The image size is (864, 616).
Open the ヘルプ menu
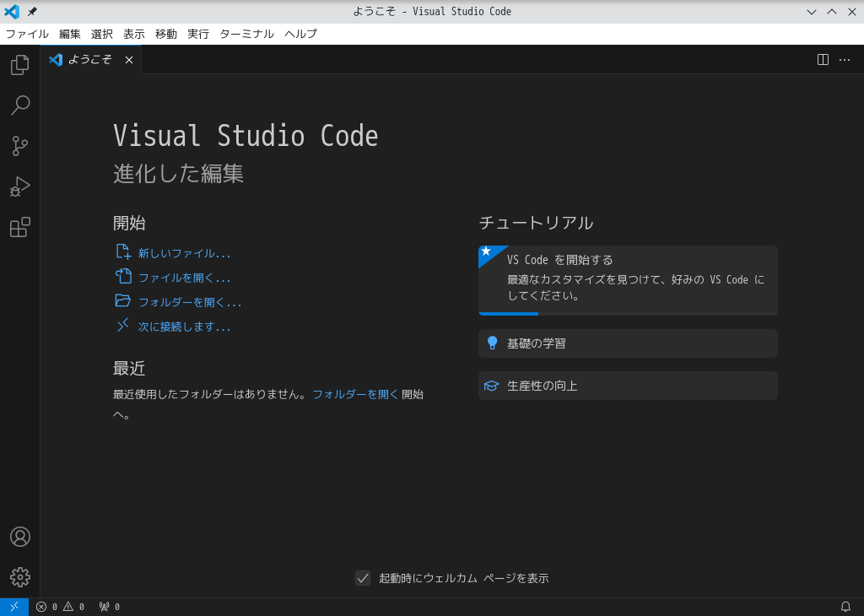pyautogui.click(x=301, y=34)
